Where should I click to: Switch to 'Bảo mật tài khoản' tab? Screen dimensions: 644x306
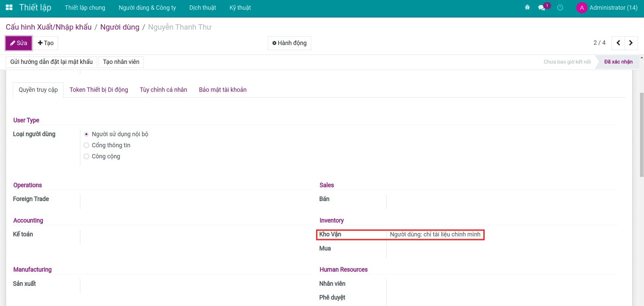click(223, 90)
